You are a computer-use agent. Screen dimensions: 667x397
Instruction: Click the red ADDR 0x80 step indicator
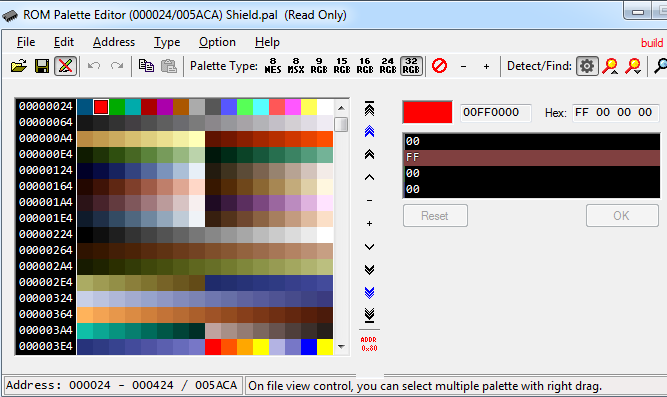[369, 344]
